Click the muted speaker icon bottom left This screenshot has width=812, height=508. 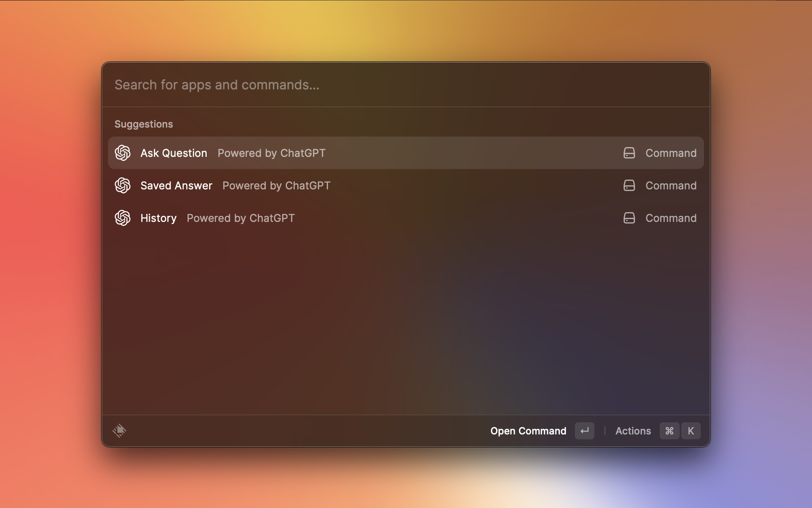(x=119, y=430)
